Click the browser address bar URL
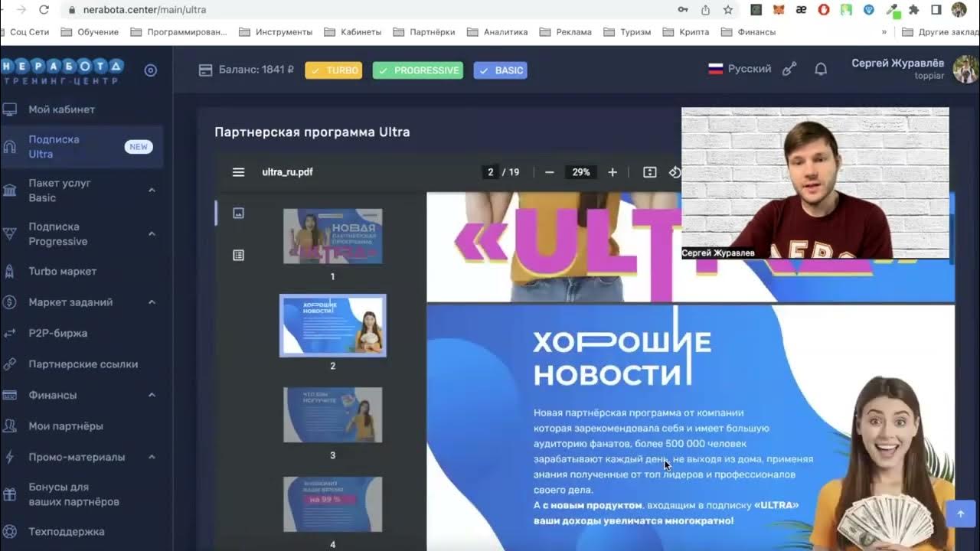Image resolution: width=980 pixels, height=551 pixels. point(143,10)
